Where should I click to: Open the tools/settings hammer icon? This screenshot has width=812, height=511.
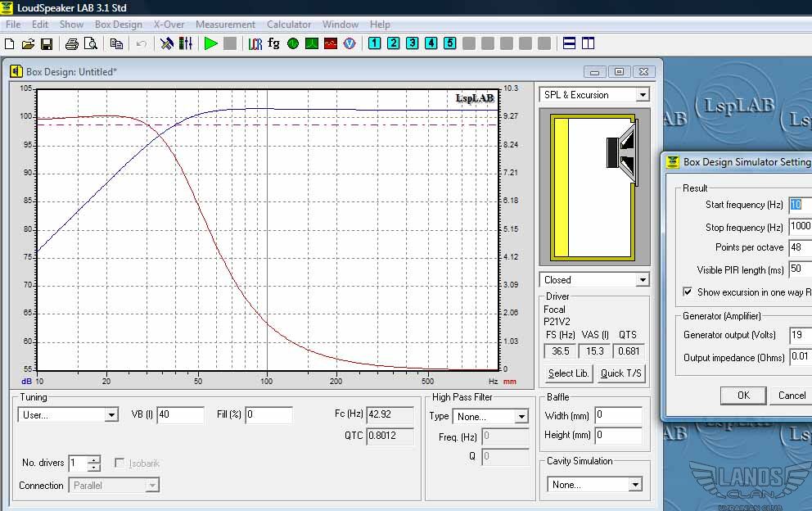(x=167, y=44)
